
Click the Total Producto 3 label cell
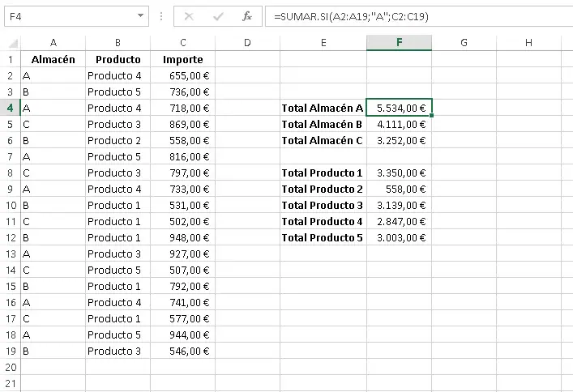(323, 205)
